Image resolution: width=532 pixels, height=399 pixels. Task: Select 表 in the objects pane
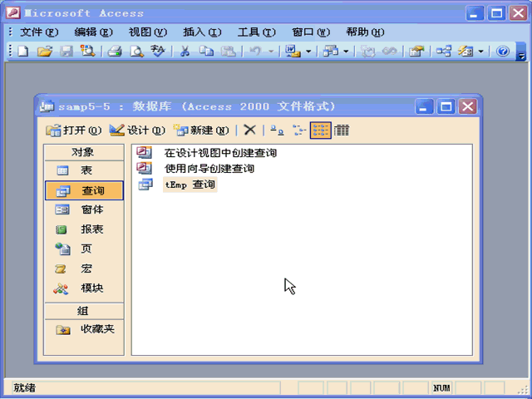84,170
